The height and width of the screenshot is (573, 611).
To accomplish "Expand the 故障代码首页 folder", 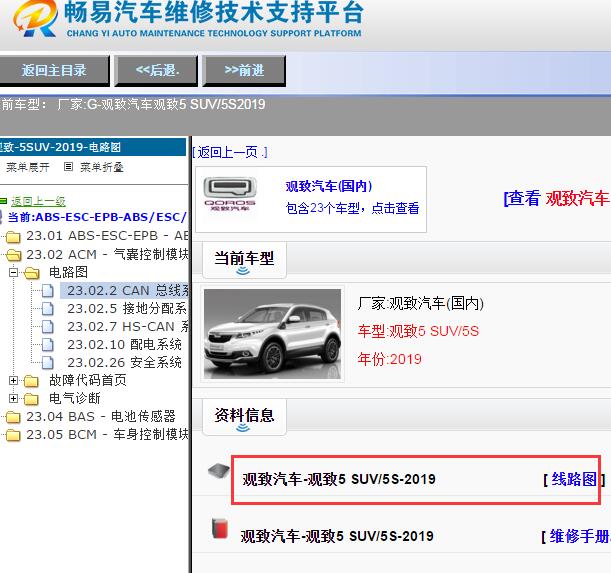I will click(14, 380).
